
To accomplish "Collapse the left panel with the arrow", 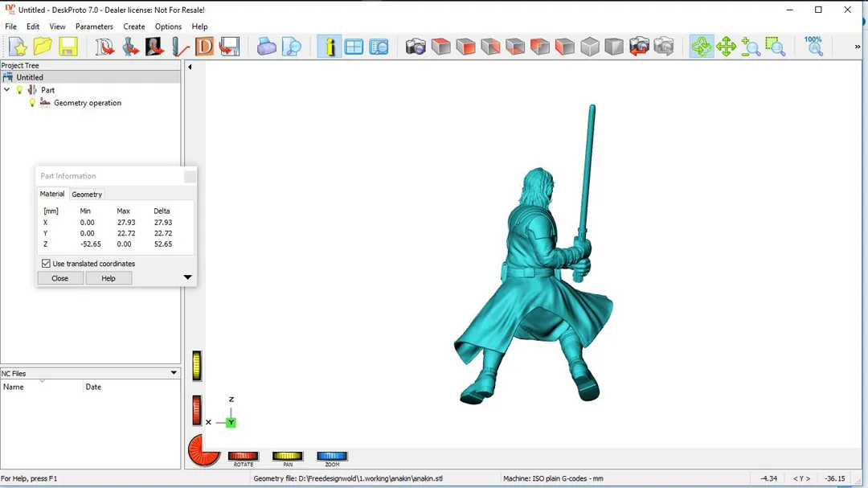I will [x=190, y=67].
